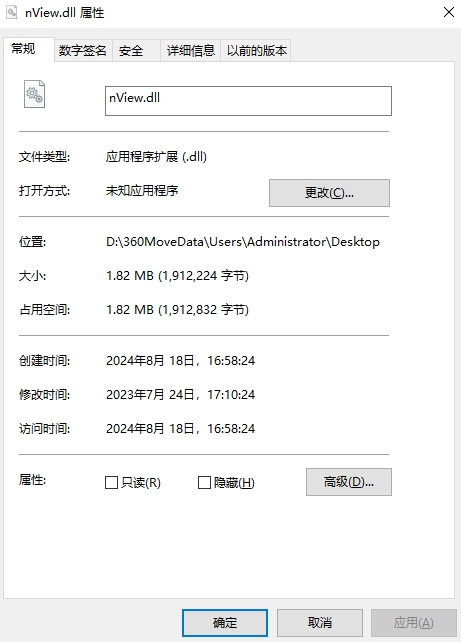Click the 位置 label

32,242
